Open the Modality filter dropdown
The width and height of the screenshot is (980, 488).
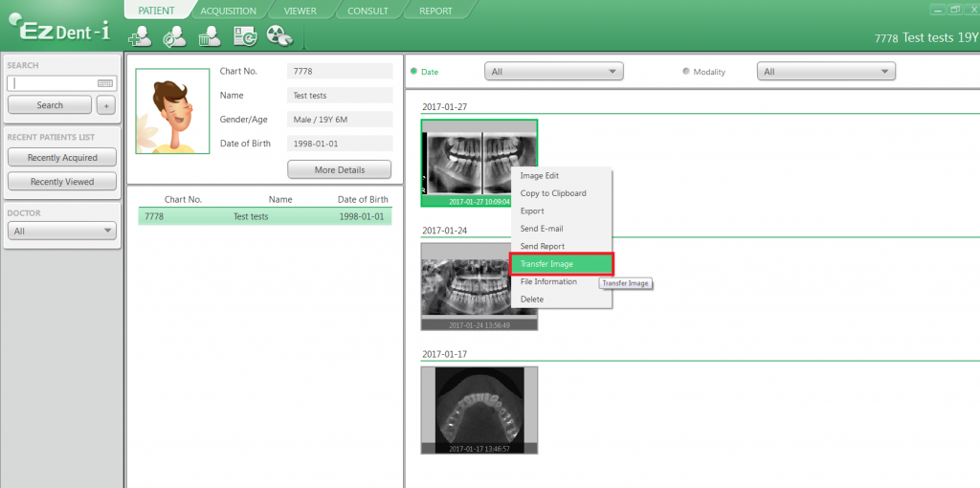click(x=825, y=72)
